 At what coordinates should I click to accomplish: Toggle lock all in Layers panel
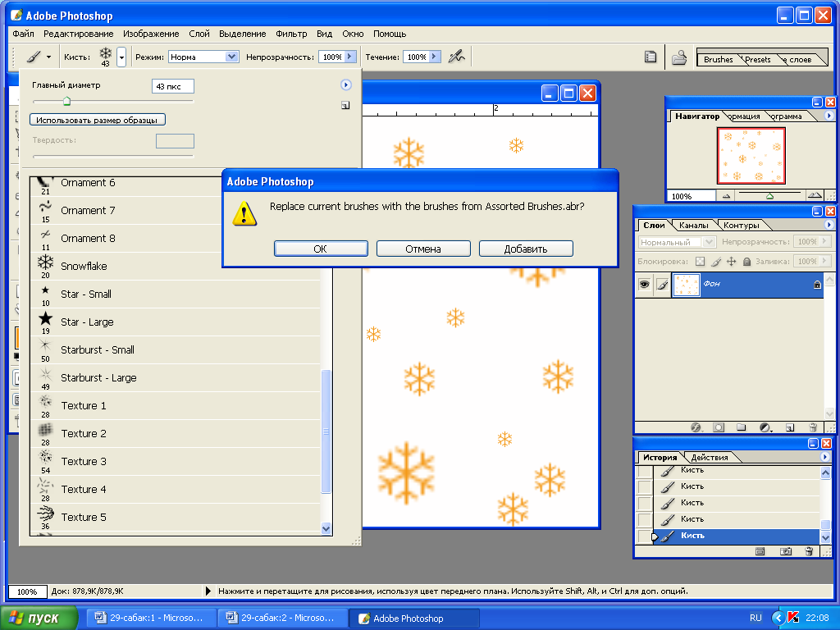(x=746, y=262)
